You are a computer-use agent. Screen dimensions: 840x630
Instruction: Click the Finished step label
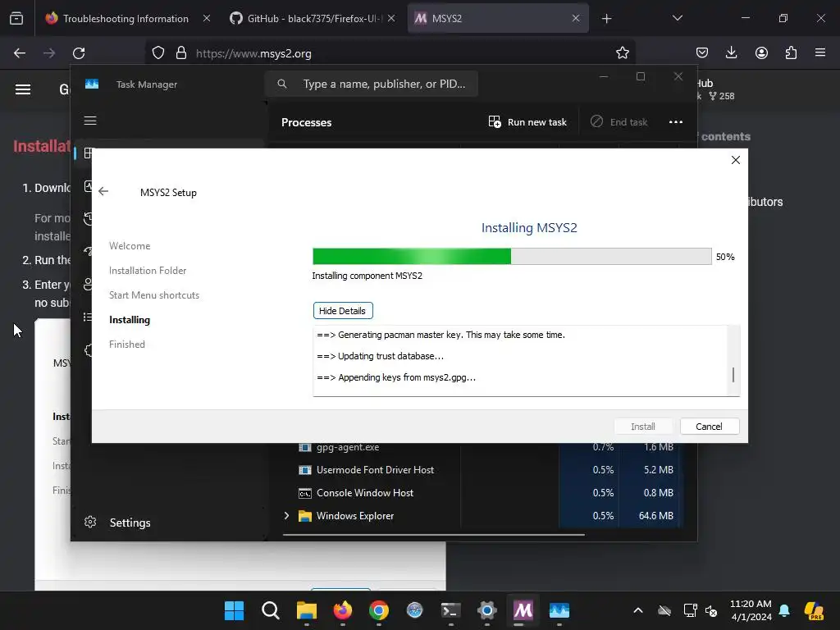point(127,345)
